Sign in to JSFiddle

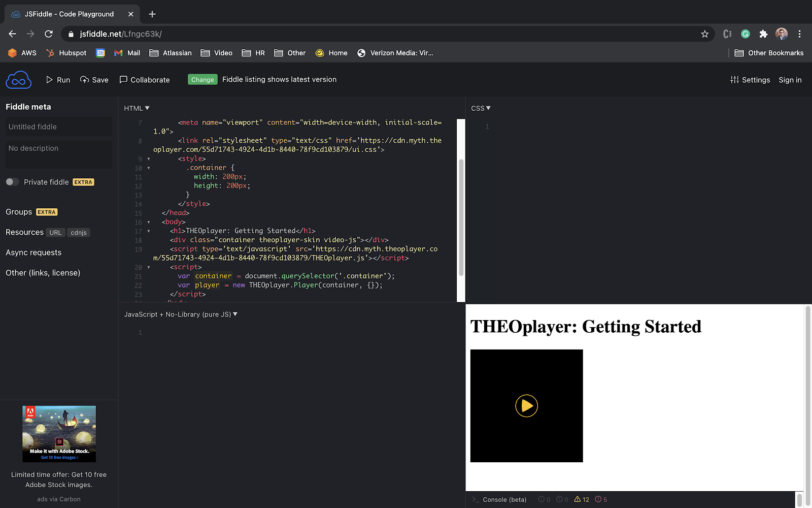click(790, 80)
